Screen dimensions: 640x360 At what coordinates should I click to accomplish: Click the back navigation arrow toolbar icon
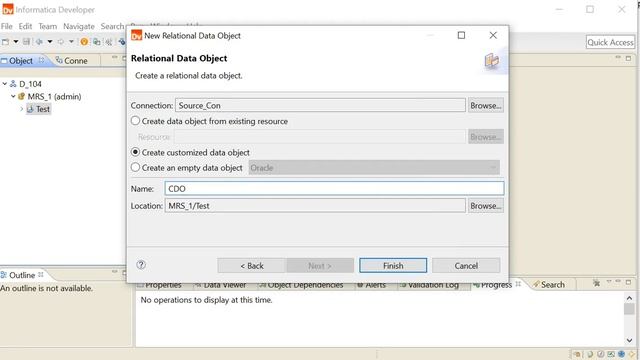click(39, 42)
